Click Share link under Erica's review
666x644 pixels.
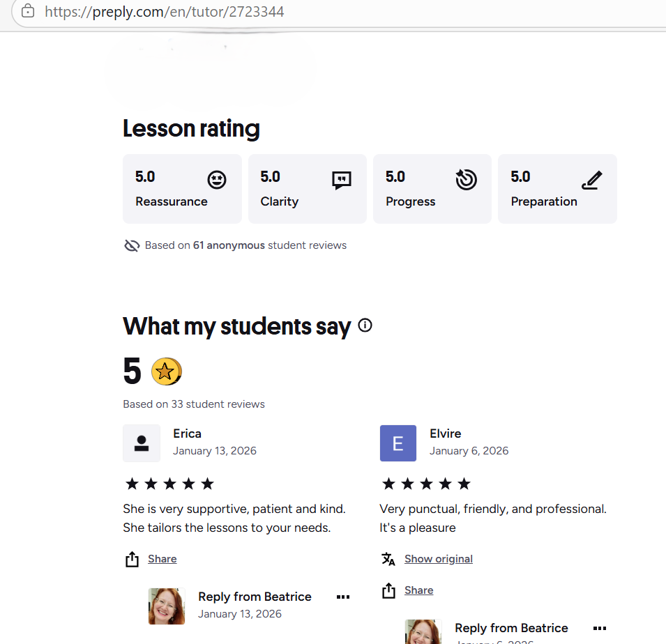point(162,559)
